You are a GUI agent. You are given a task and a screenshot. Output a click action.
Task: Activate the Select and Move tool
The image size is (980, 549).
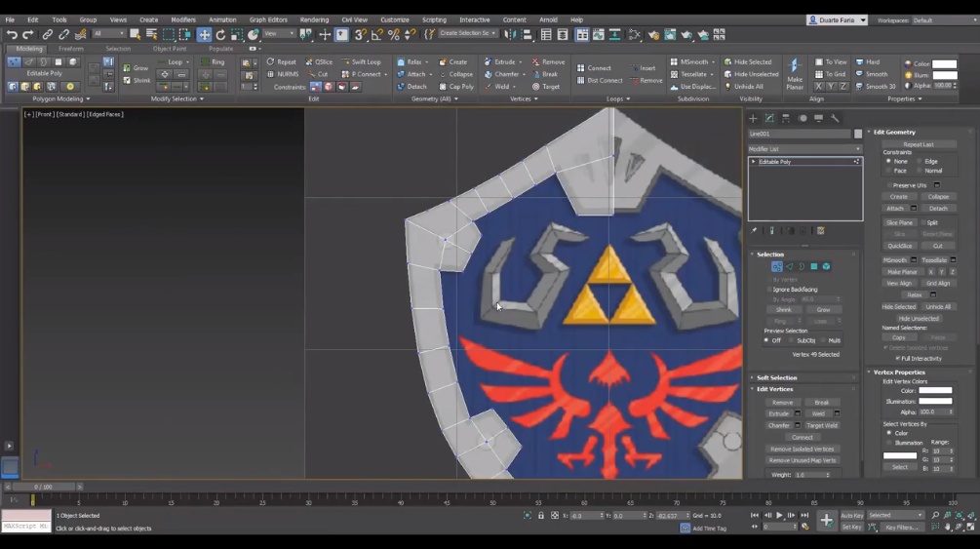(205, 35)
